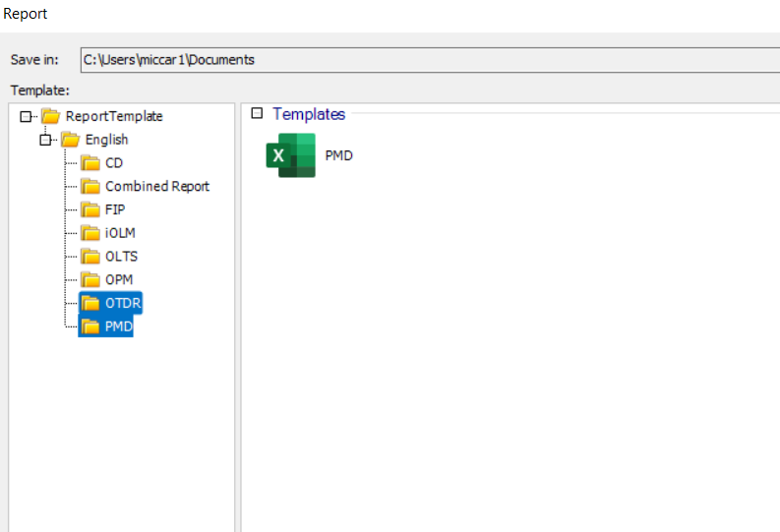Click the English folder icon
Viewport: 780px width, 532px height.
(x=71, y=140)
